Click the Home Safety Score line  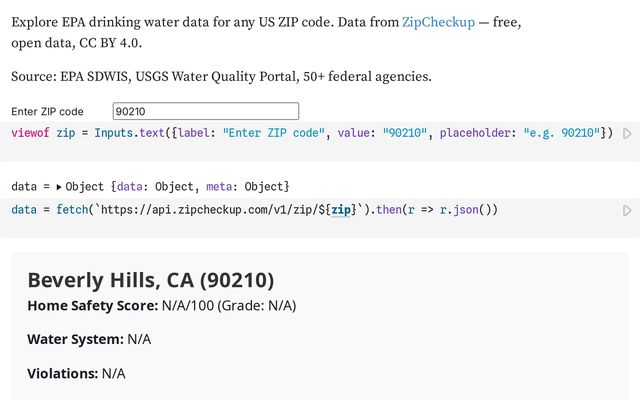161,305
